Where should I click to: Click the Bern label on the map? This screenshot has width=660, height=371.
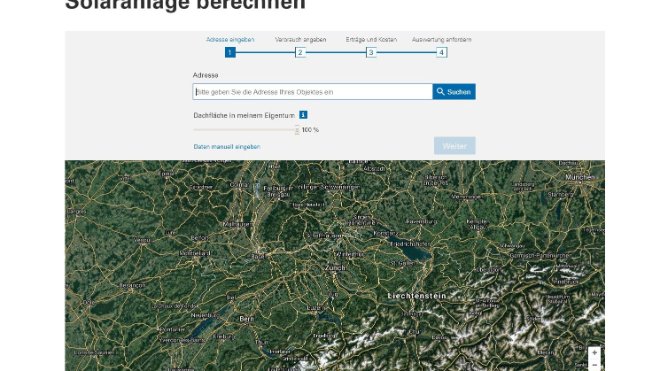click(246, 319)
